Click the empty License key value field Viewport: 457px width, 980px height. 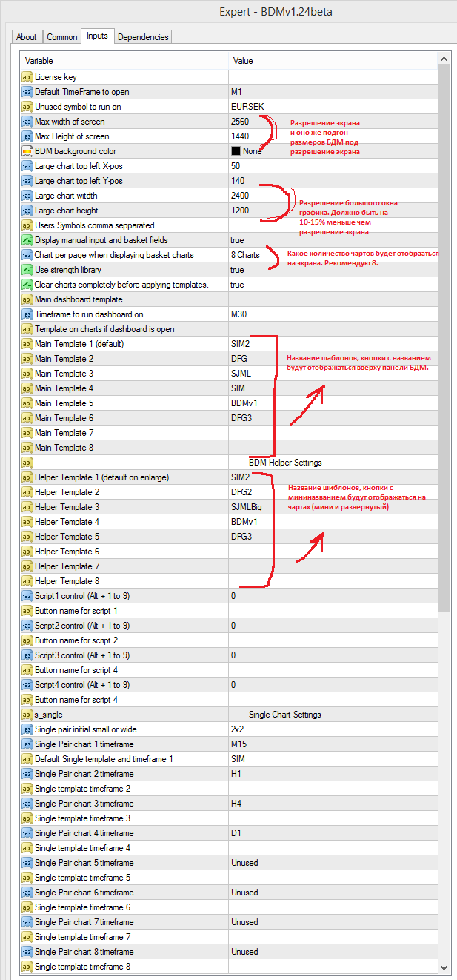click(x=333, y=77)
